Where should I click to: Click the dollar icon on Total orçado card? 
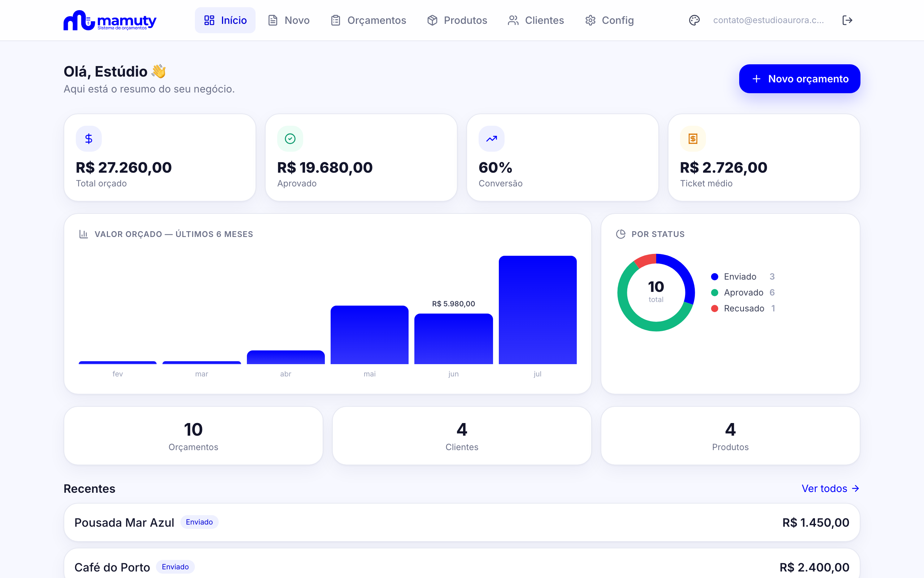pos(88,139)
